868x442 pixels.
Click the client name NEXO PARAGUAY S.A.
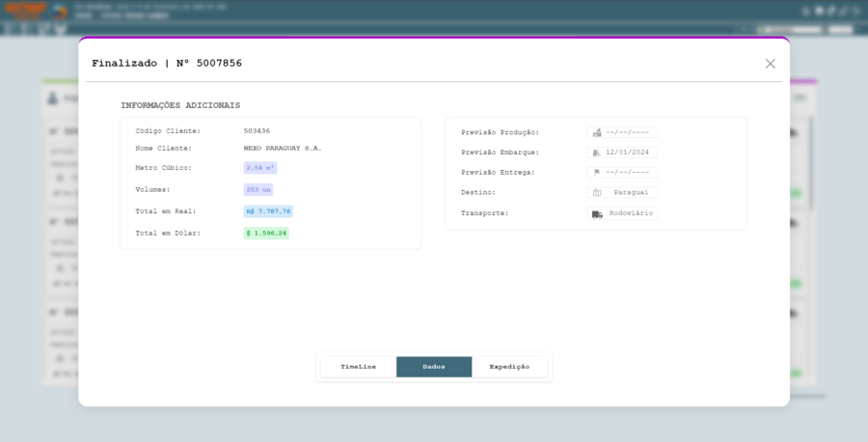click(283, 149)
